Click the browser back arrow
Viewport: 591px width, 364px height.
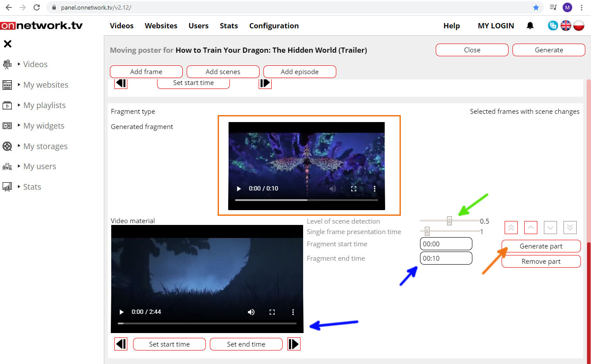point(8,7)
